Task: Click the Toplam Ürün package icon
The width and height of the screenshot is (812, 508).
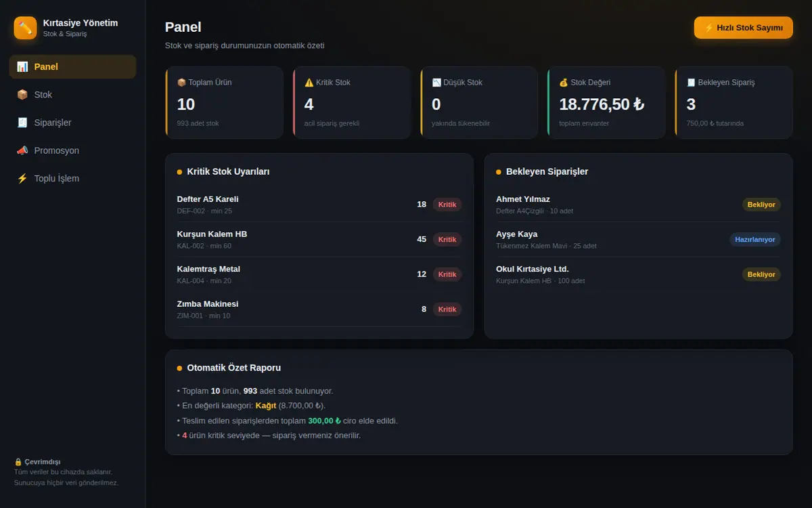Action: click(181, 83)
